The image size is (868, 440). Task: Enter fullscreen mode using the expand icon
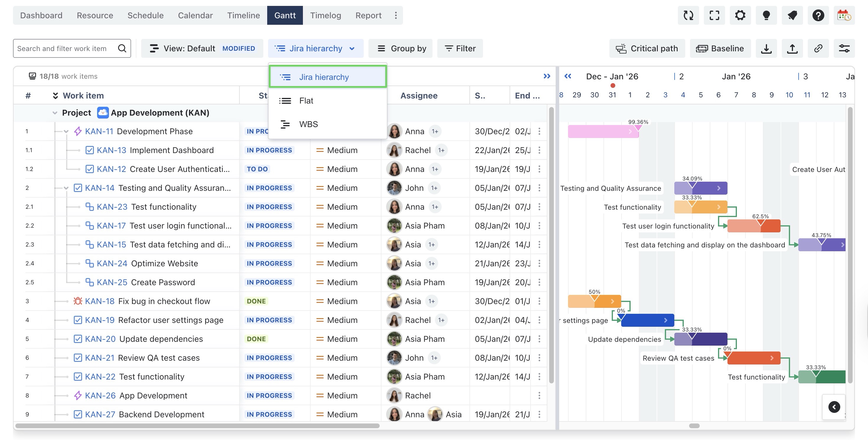click(715, 15)
